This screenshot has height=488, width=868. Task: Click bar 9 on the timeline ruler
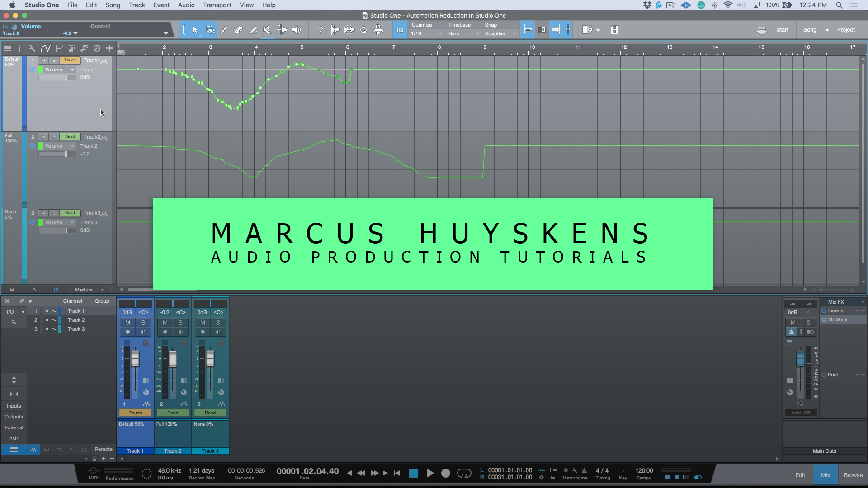[x=485, y=47]
